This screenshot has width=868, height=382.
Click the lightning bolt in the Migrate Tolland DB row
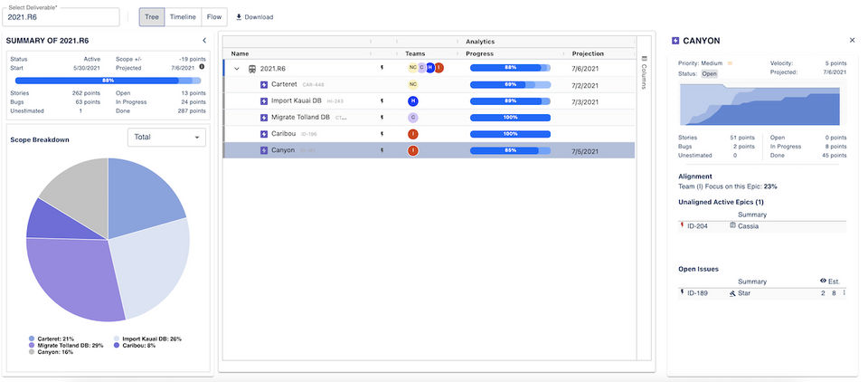(382, 118)
